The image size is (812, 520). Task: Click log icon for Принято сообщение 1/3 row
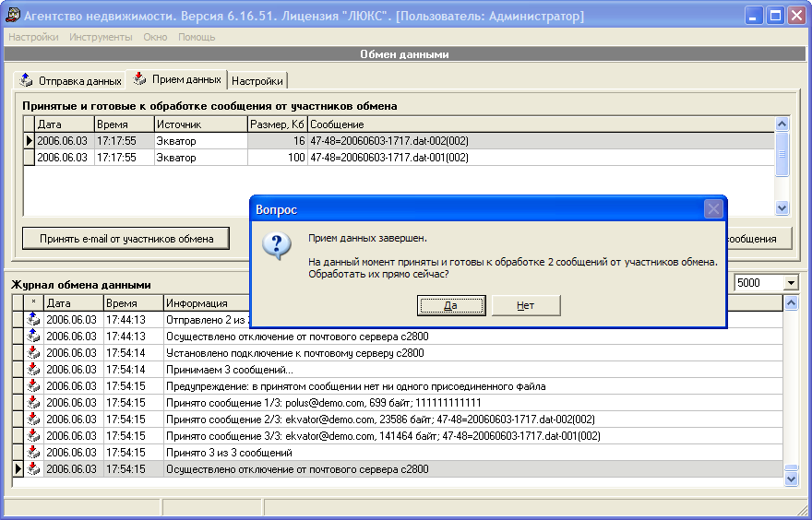(x=33, y=403)
